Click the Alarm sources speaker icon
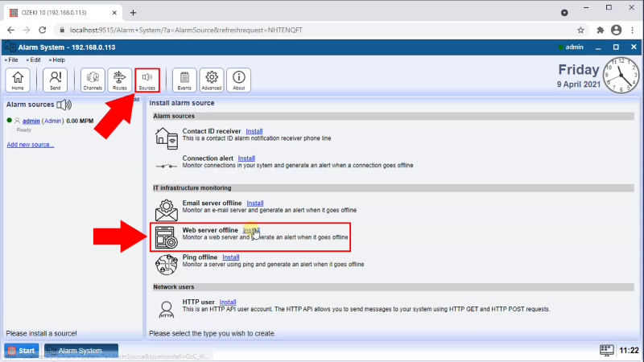The image size is (644, 362). coord(64,105)
